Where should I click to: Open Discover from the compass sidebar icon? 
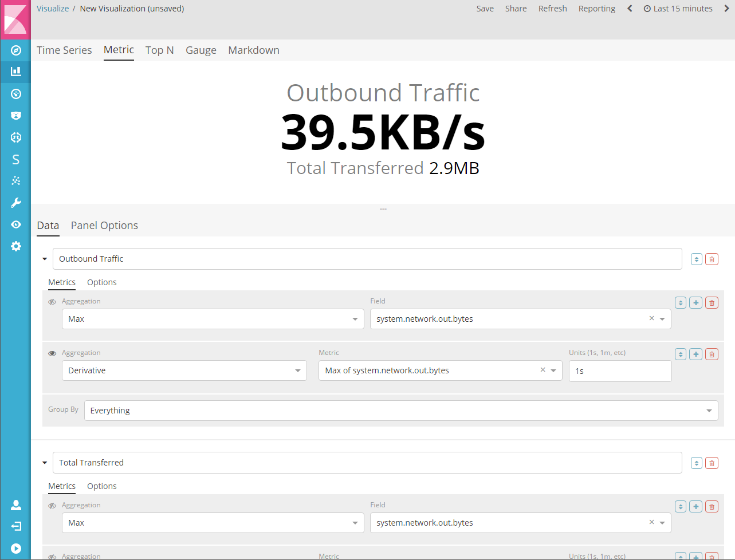tap(16, 50)
